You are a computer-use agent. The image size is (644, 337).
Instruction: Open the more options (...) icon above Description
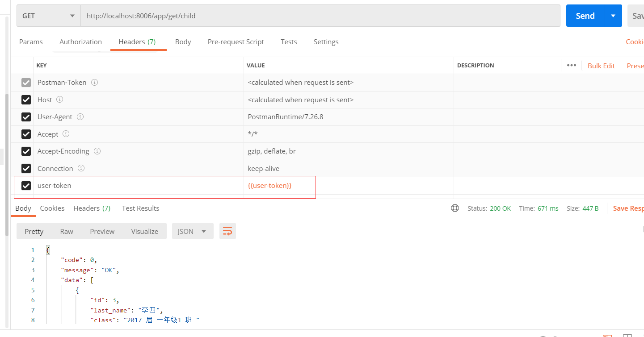[572, 65]
